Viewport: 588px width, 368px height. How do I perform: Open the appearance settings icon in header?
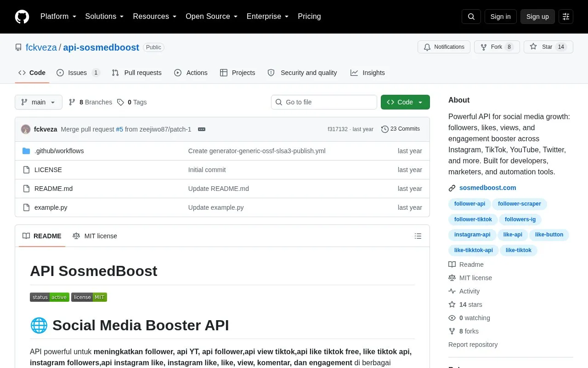[x=566, y=17]
